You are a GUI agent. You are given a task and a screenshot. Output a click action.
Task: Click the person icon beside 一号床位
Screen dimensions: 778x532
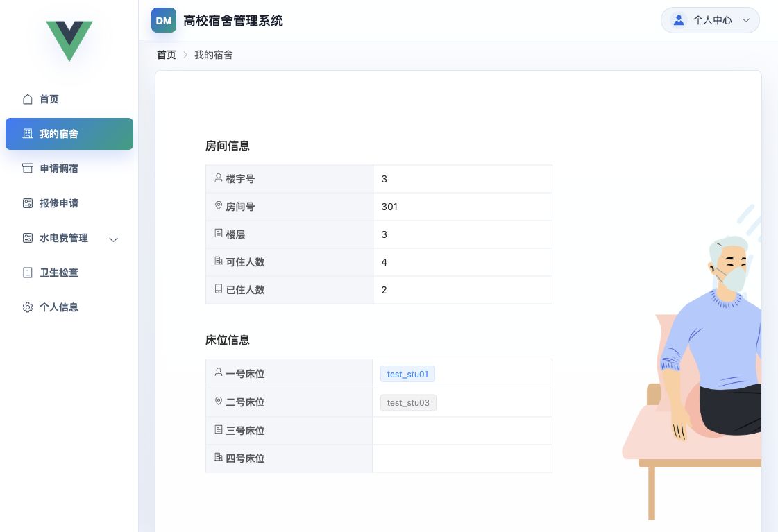click(219, 372)
